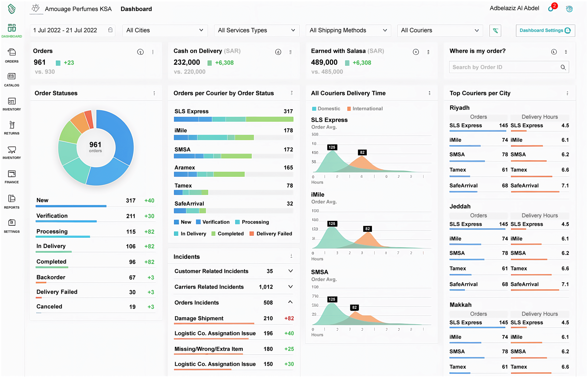Click the Aramex courier row label
Screen dimensions: 588x377
pos(185,168)
